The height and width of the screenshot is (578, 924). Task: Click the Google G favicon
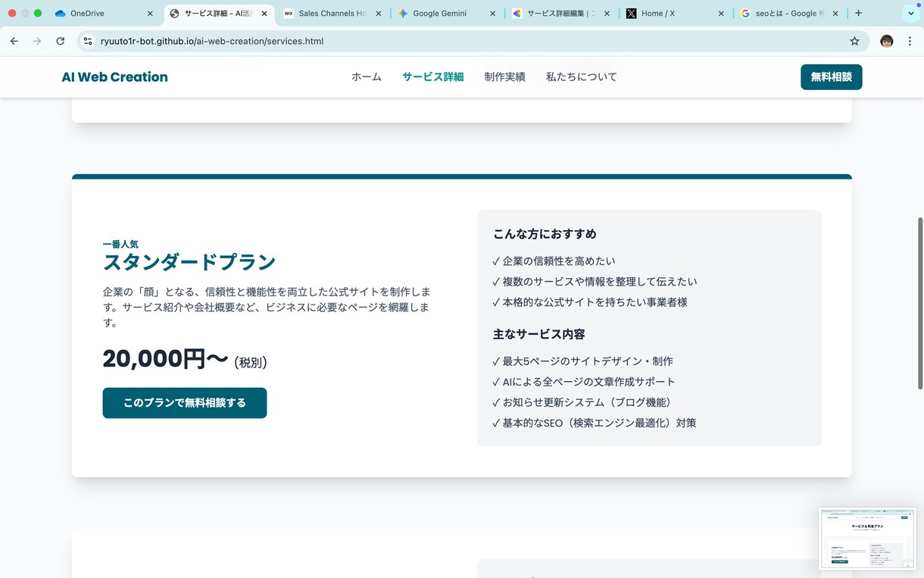[745, 14]
